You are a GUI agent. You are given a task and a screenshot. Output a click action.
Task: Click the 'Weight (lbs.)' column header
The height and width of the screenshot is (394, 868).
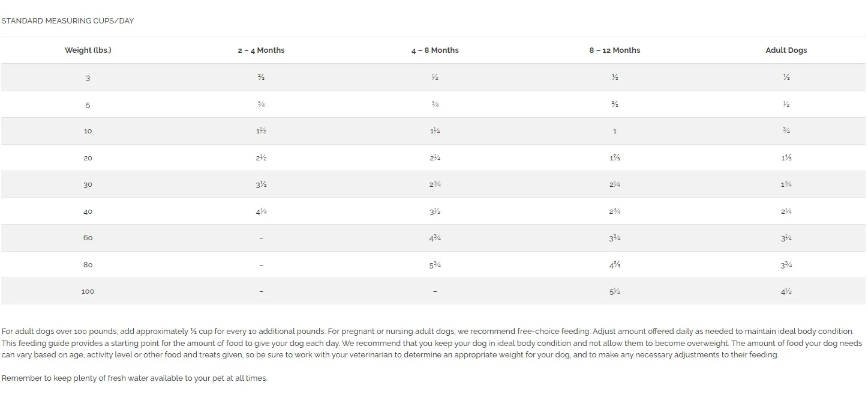[x=88, y=50]
